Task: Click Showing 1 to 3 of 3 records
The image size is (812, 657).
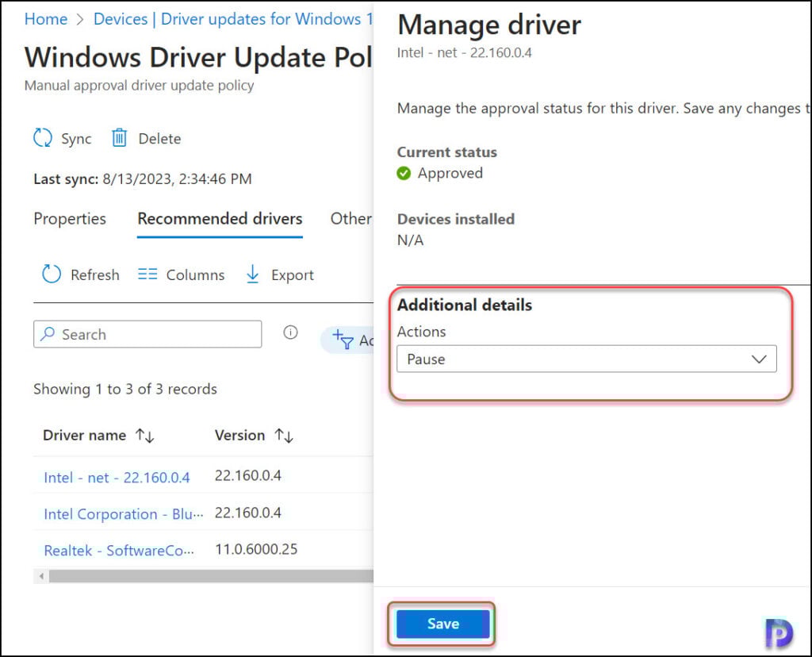Action: (x=124, y=389)
